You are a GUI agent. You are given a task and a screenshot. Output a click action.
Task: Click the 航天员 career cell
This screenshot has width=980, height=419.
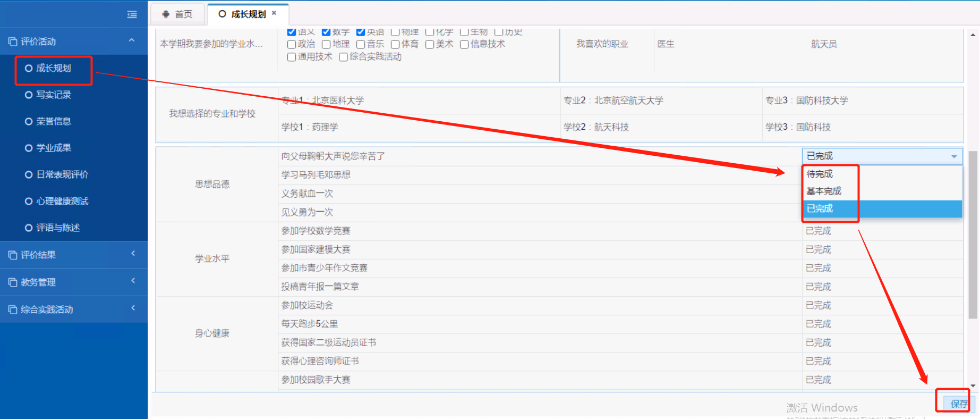824,44
